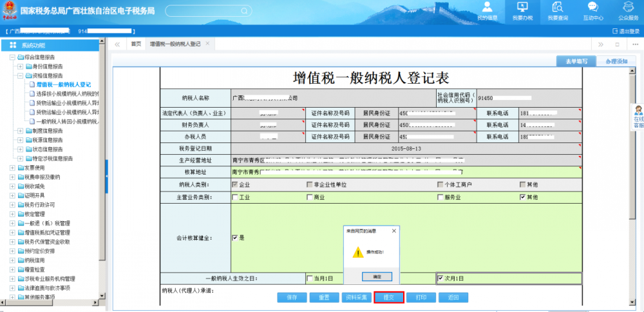Screen dimensions: 644x312
Task: Expand 身份信息报告 tree node
Action: pos(20,66)
